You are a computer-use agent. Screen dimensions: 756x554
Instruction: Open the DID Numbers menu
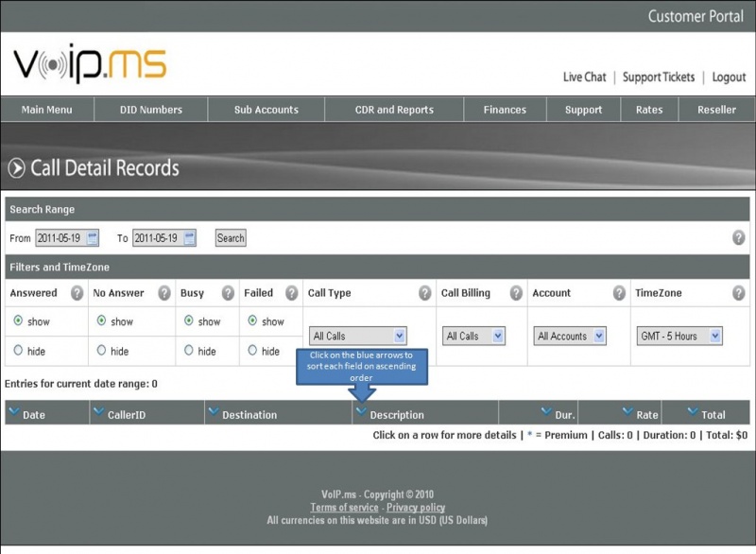(151, 110)
